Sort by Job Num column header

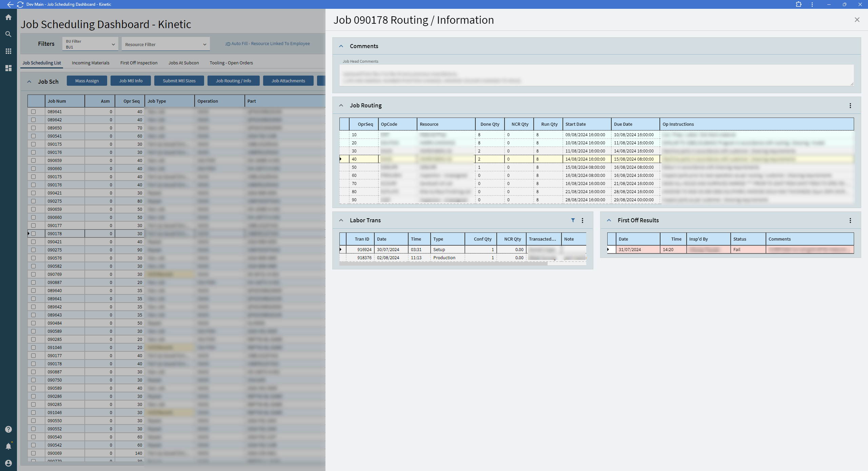pos(65,101)
